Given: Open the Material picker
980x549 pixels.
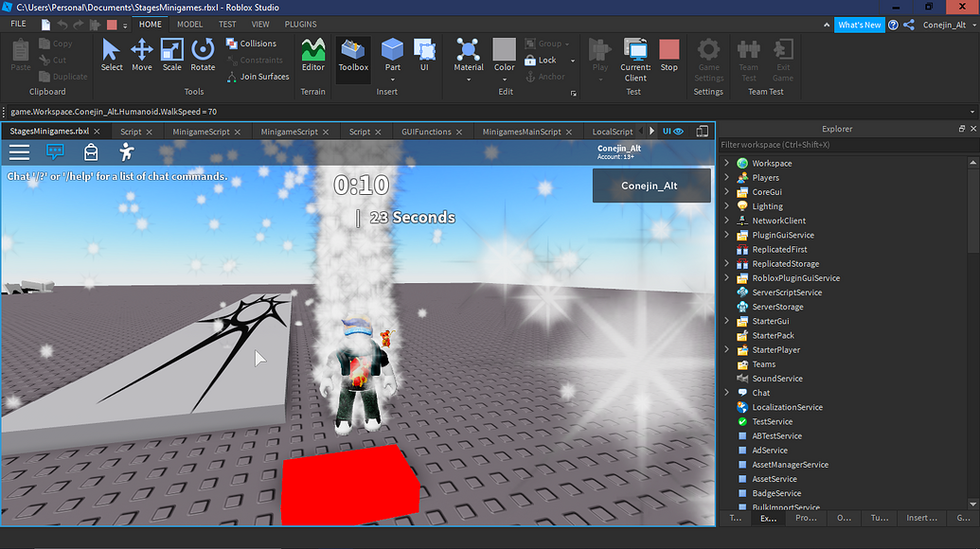Looking at the screenshot, I should pyautogui.click(x=469, y=55).
